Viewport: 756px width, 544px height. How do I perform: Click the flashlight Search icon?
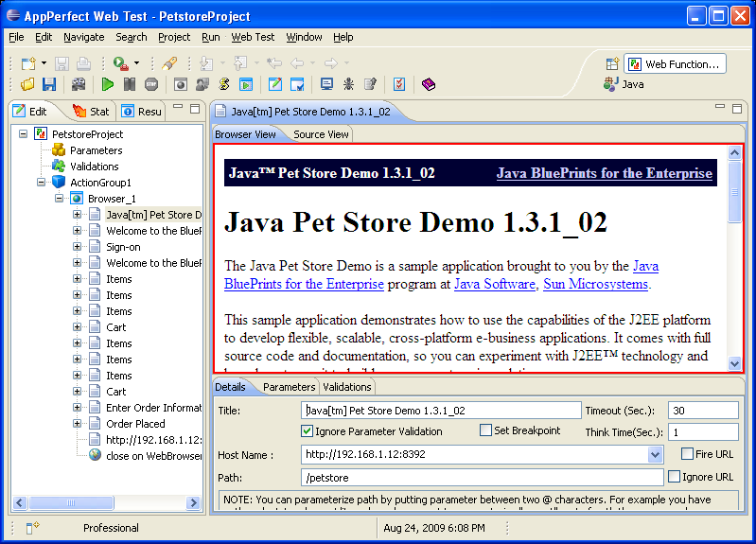click(169, 63)
